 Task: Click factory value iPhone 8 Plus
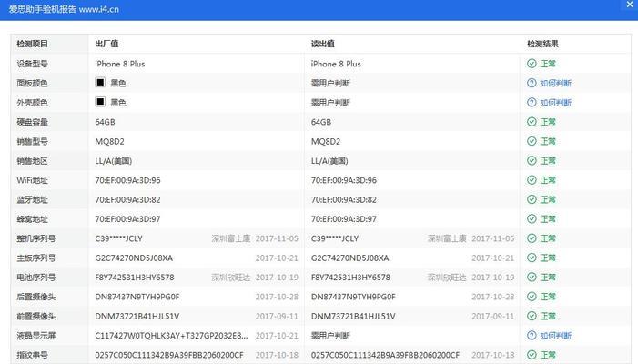(120, 64)
